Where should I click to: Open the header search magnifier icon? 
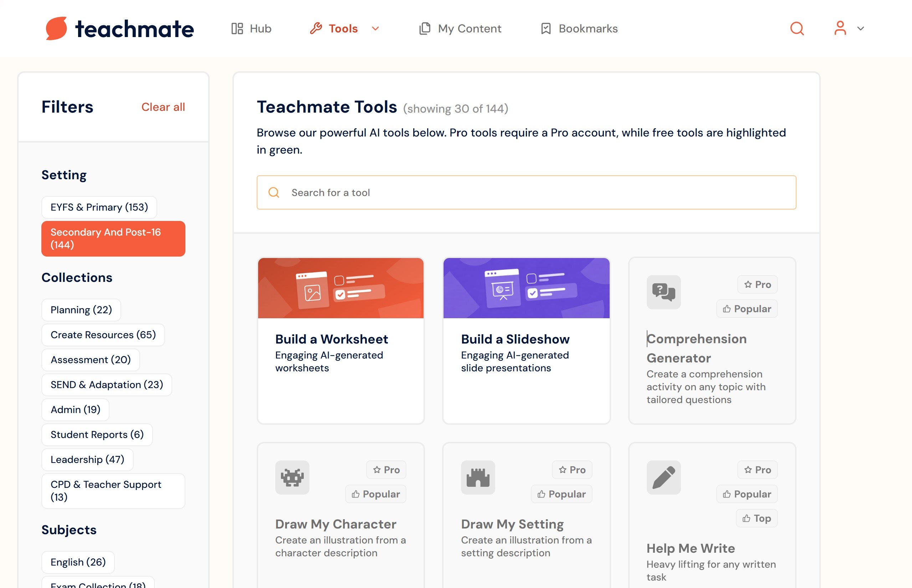point(797,28)
